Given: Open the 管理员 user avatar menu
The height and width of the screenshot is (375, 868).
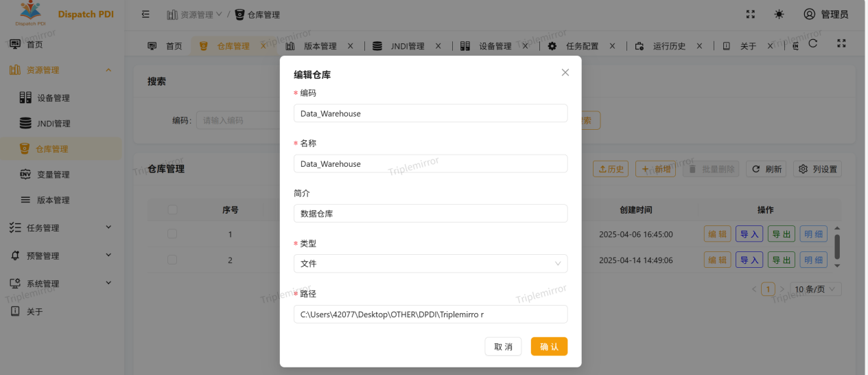Looking at the screenshot, I should click(x=825, y=14).
